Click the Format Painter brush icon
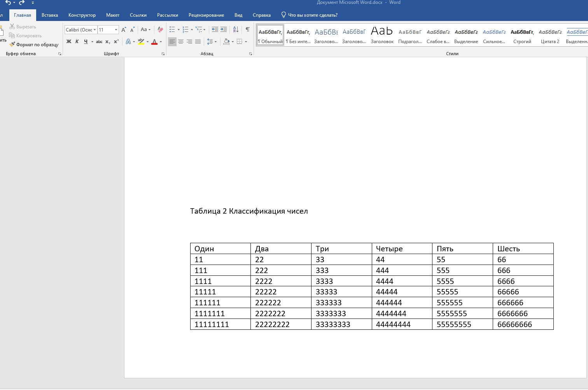The image size is (588, 390). click(12, 44)
